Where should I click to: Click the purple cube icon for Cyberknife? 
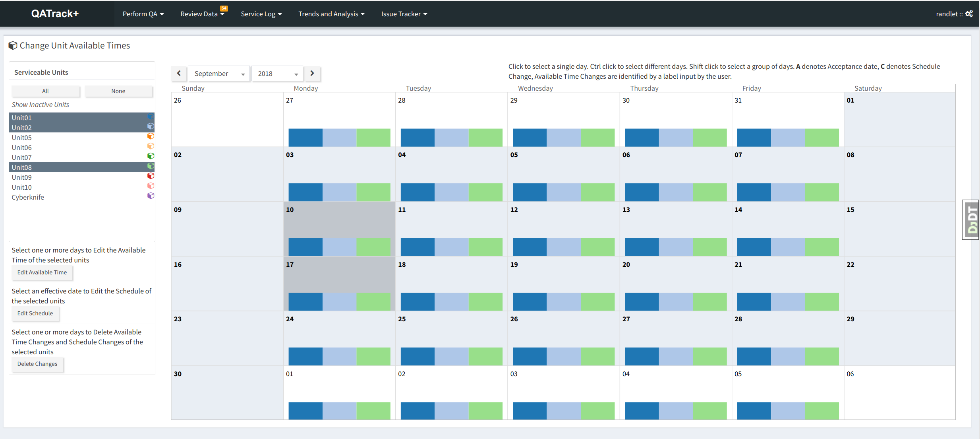[x=151, y=196]
